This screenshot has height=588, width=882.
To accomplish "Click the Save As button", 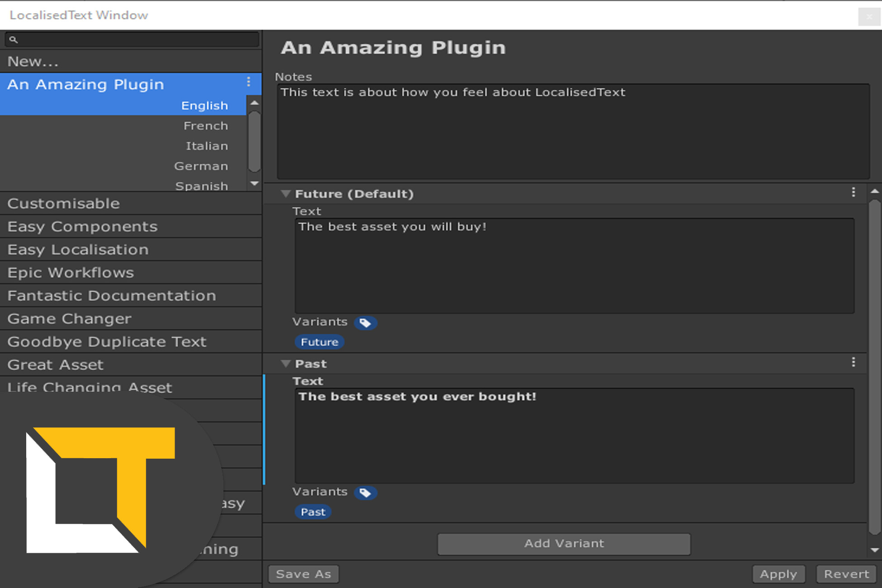I will 303,574.
